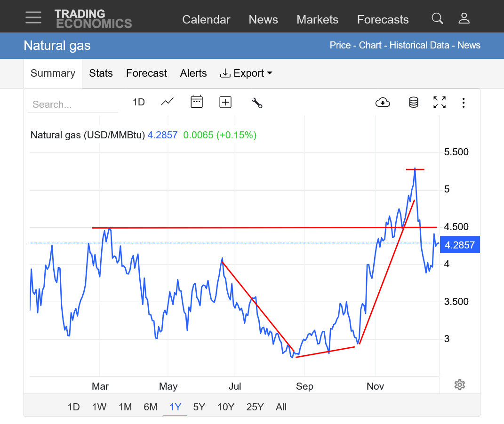Open the user account icon
This screenshot has width=504, height=424.
point(464,18)
